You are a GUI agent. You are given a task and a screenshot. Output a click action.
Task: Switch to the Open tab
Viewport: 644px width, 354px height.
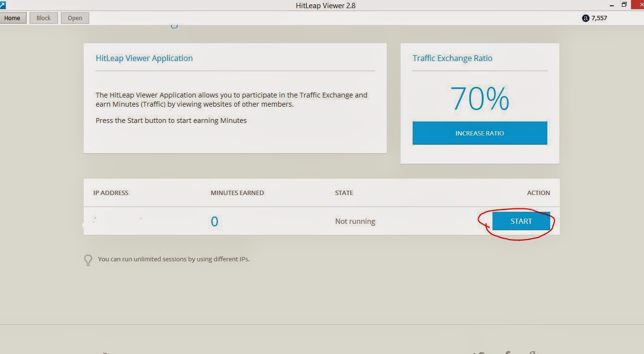coord(75,18)
